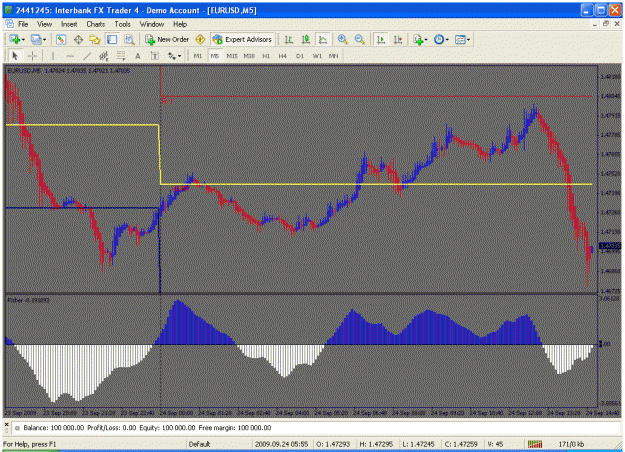The height and width of the screenshot is (452, 625).
Task: Switch to the W1 timeframe
Action: pos(317,56)
